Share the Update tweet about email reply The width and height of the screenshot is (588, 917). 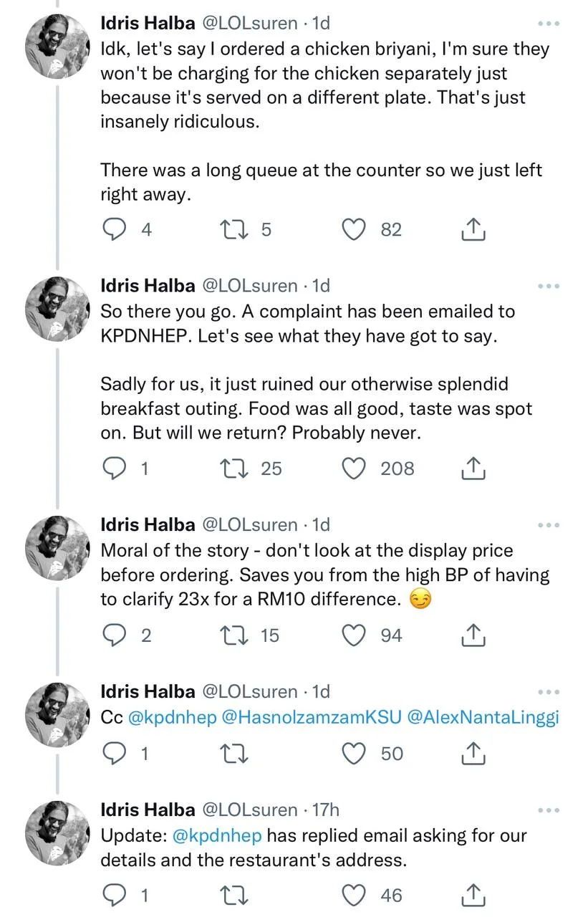473,896
